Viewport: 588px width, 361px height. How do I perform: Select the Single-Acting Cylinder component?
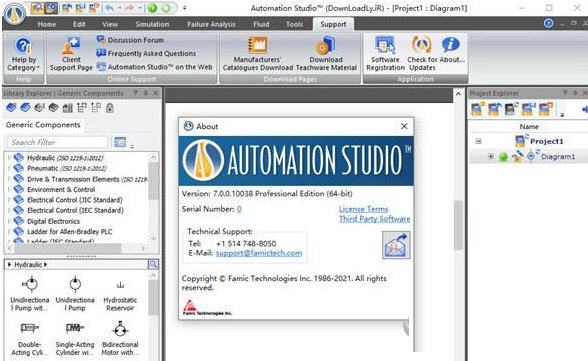[x=75, y=339]
